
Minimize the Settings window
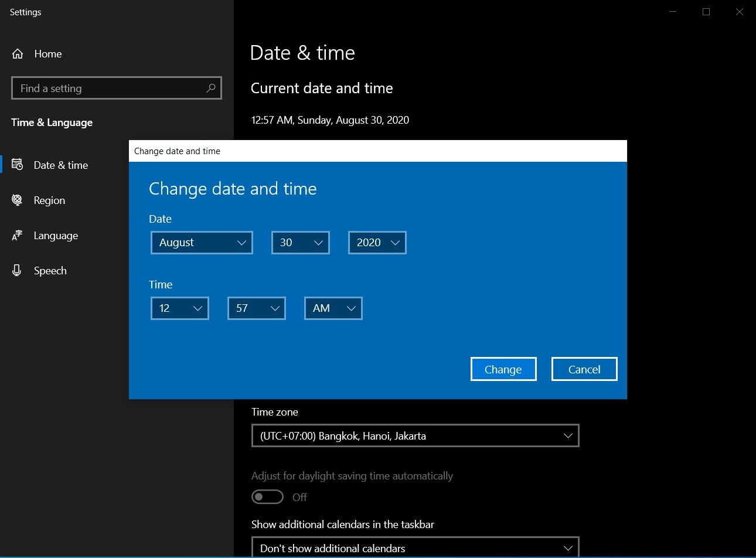[x=673, y=12]
